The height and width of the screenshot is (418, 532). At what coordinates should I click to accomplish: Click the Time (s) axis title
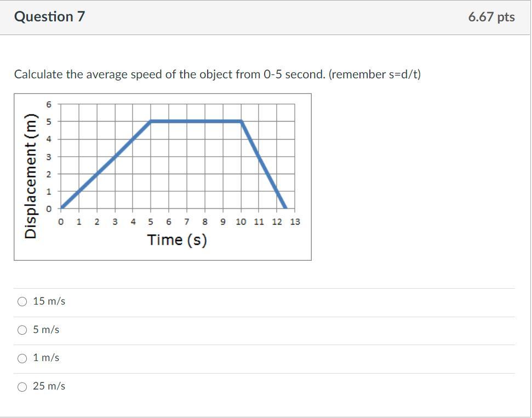pos(177,240)
